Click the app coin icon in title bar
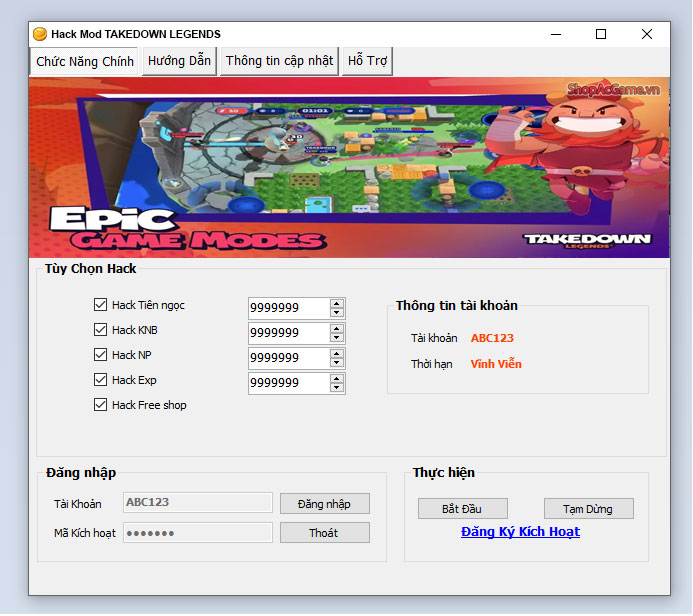This screenshot has width=693, height=616. click(40, 34)
